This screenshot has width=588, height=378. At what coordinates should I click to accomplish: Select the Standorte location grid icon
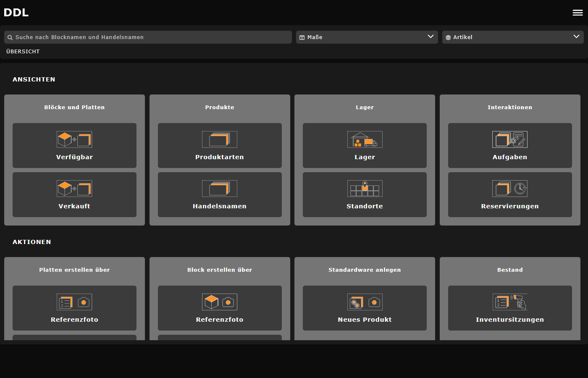[x=365, y=188]
